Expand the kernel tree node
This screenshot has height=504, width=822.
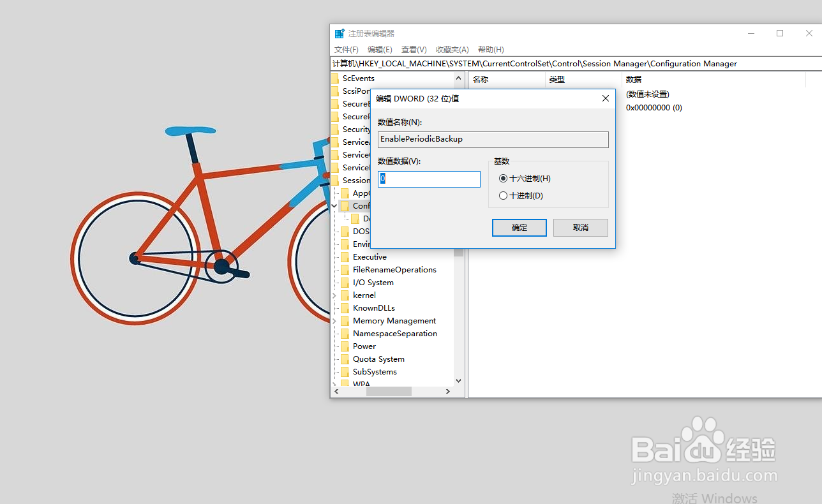334,295
